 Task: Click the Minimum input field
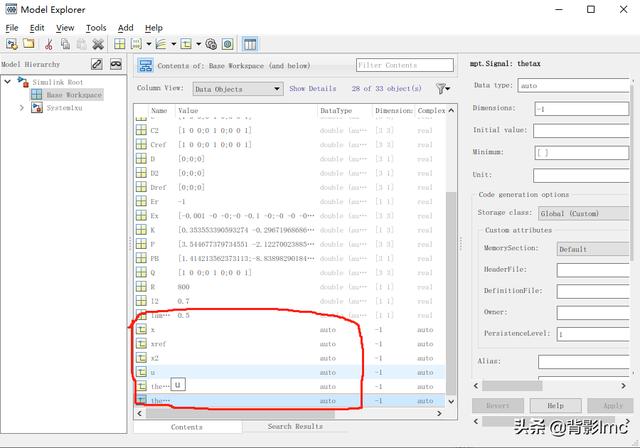tap(582, 153)
